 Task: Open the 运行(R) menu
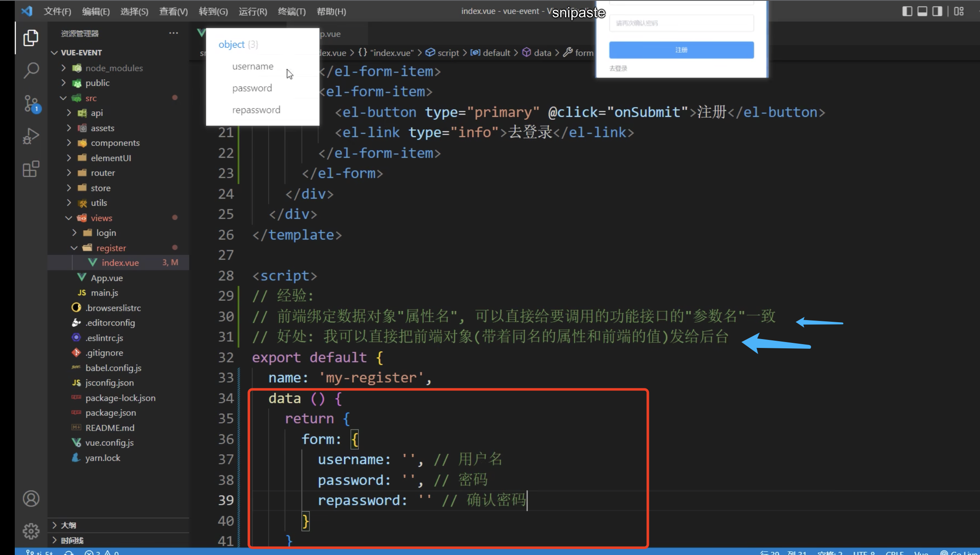(253, 11)
